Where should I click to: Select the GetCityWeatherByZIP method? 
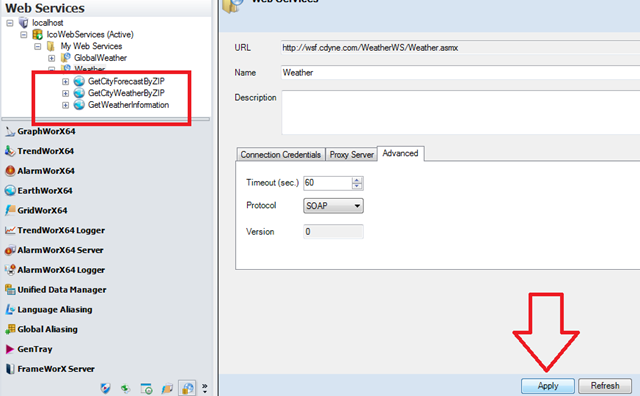tap(126, 93)
